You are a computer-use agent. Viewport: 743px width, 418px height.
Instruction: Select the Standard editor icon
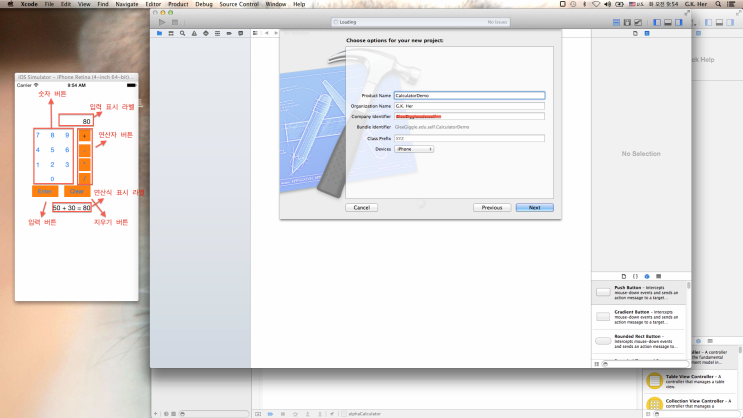(x=616, y=22)
